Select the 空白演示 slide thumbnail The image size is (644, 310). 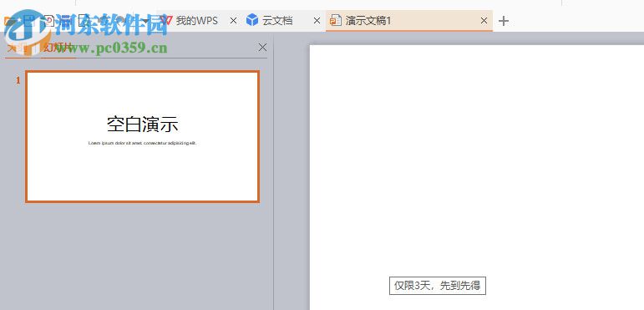(142, 137)
